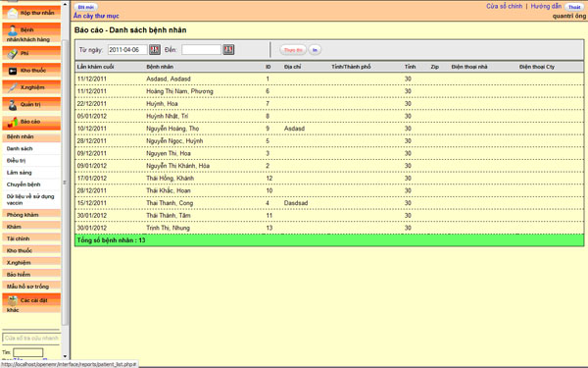
Task: Select patient row Asdasd, Asdasd
Action: [329, 79]
